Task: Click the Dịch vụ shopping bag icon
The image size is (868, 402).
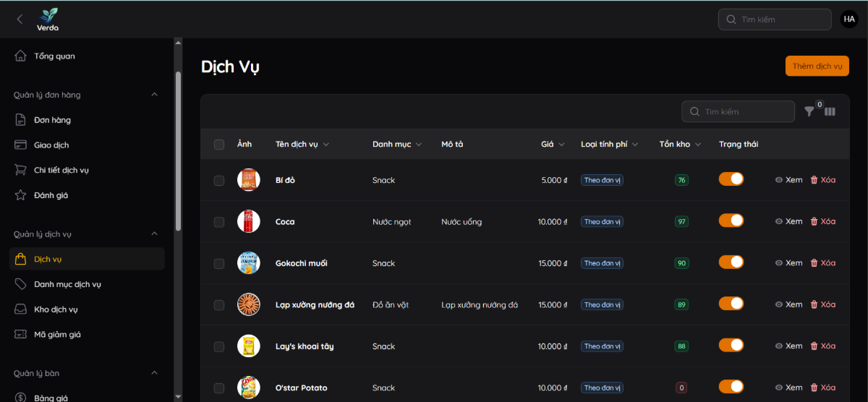Action: point(20,259)
